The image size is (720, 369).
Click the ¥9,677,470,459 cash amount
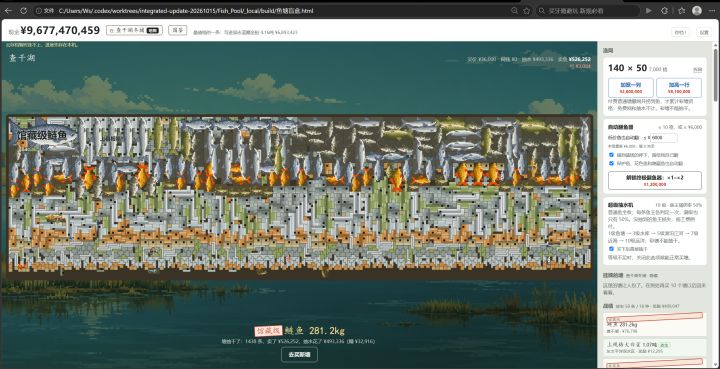(x=60, y=31)
